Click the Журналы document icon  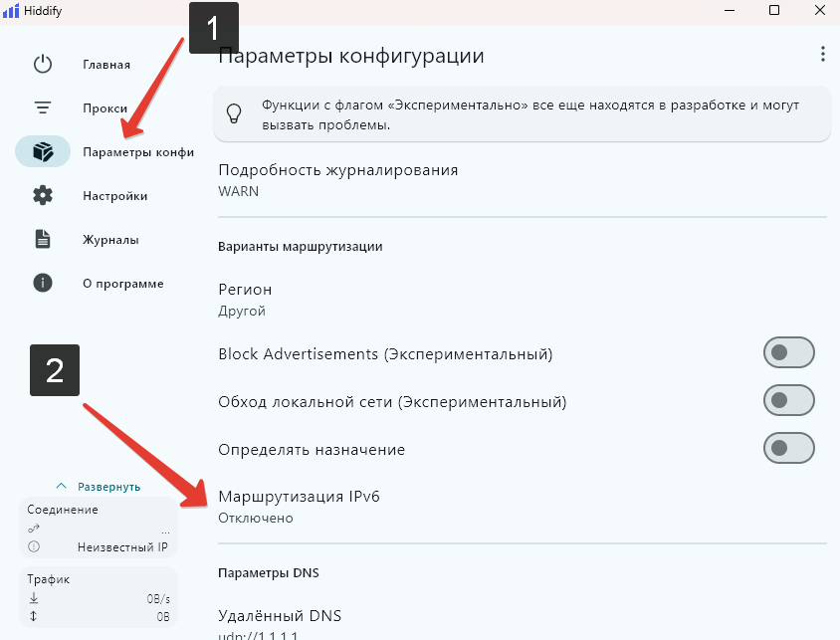pos(43,239)
